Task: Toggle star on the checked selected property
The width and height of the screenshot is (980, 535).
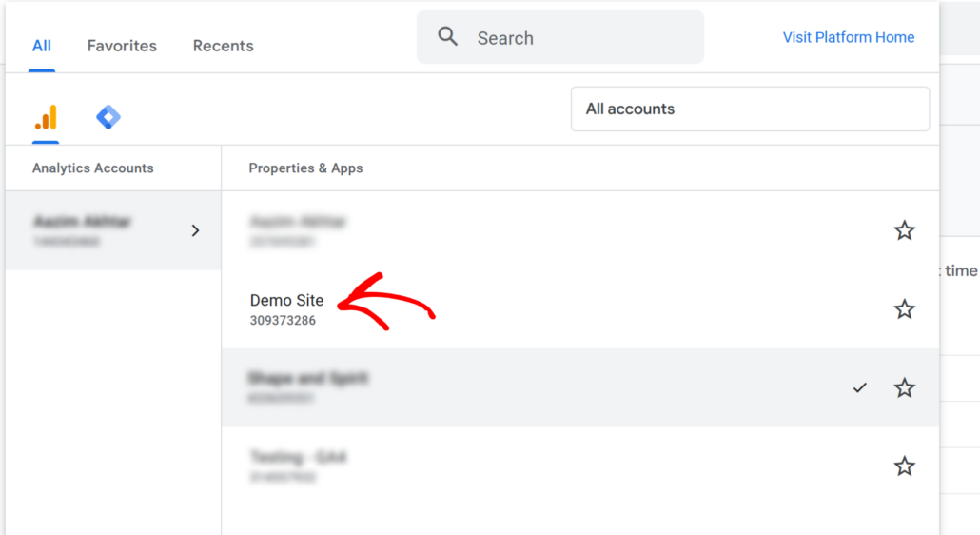Action: 904,388
